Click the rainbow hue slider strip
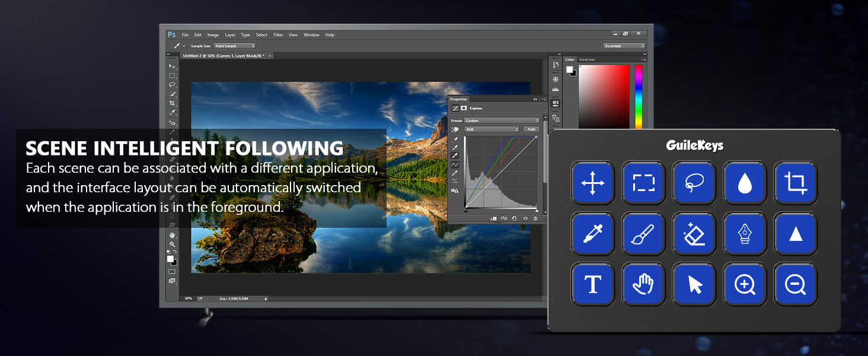This screenshot has height=356, width=868. pos(639,96)
